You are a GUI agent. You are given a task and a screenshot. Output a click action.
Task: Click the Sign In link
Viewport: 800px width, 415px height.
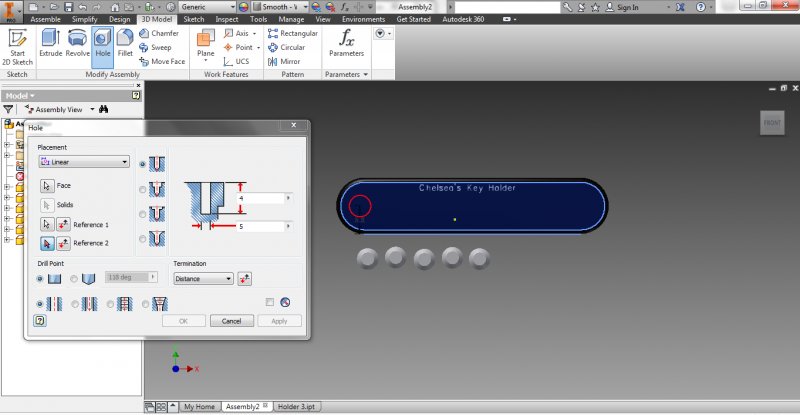629,7
